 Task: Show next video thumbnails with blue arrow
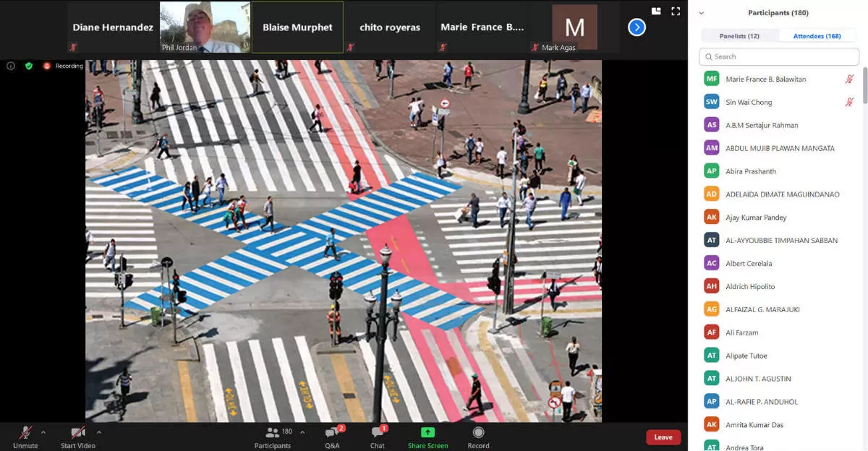(x=637, y=27)
